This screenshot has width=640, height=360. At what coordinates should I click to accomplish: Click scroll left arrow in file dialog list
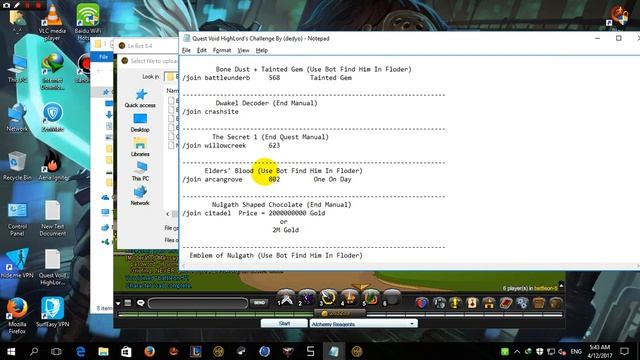[x=167, y=214]
